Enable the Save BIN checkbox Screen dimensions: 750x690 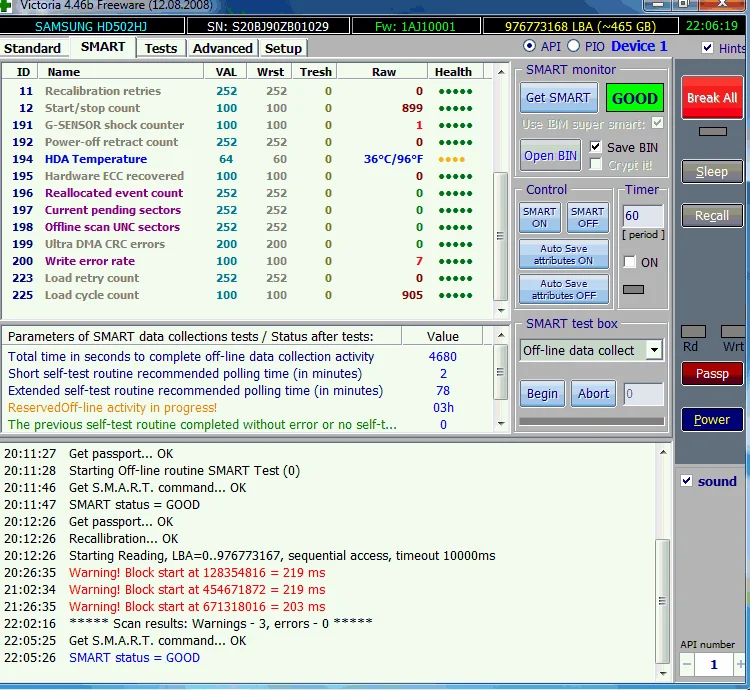tap(597, 147)
